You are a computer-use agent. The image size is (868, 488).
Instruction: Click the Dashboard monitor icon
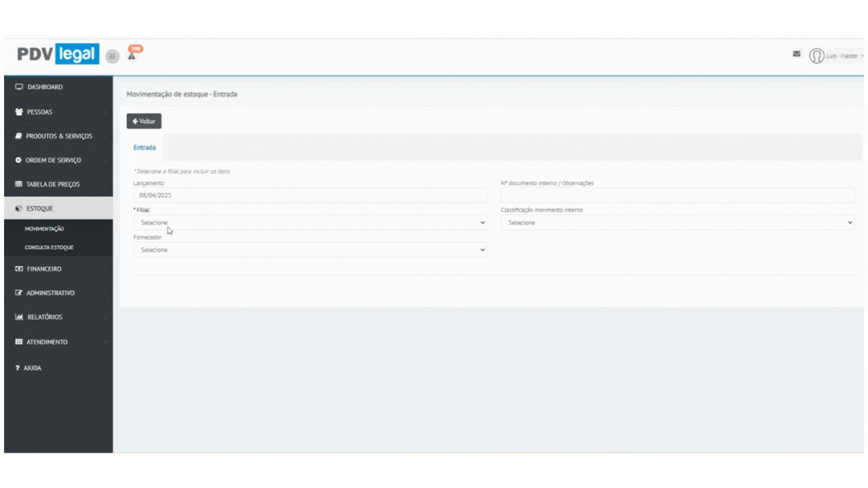pyautogui.click(x=19, y=87)
